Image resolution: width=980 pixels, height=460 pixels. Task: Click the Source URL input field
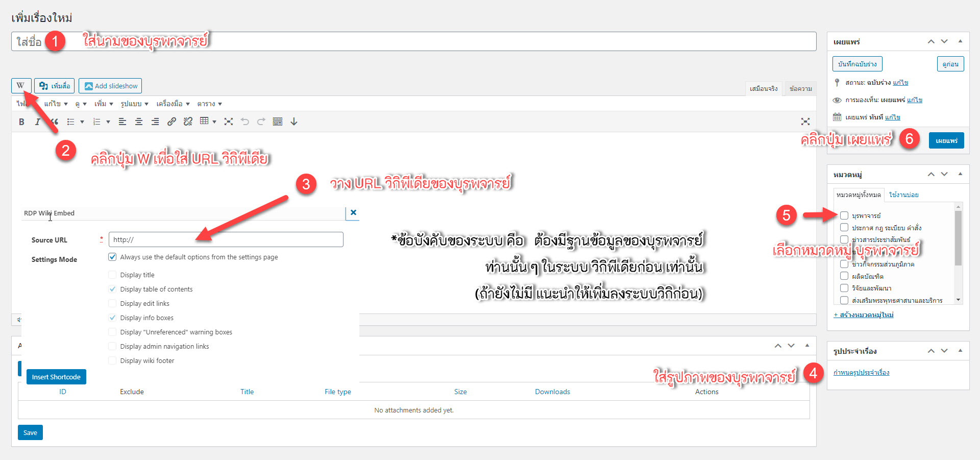coord(226,239)
